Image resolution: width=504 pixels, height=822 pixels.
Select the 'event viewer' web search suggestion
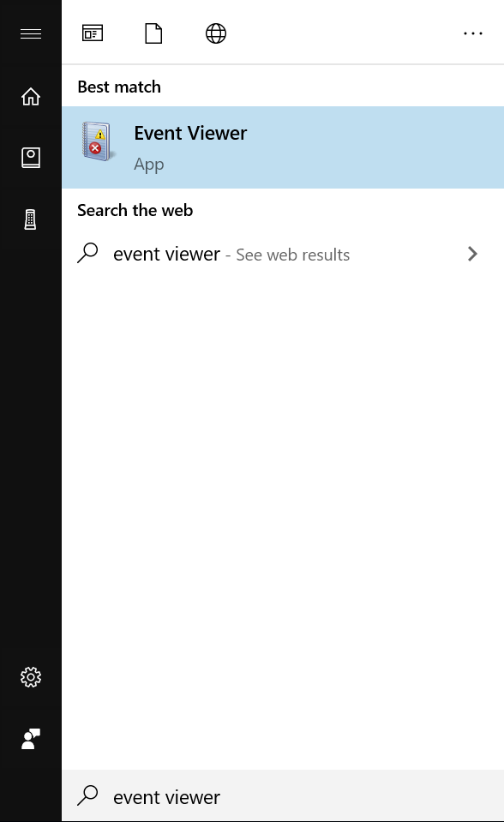[x=166, y=253]
